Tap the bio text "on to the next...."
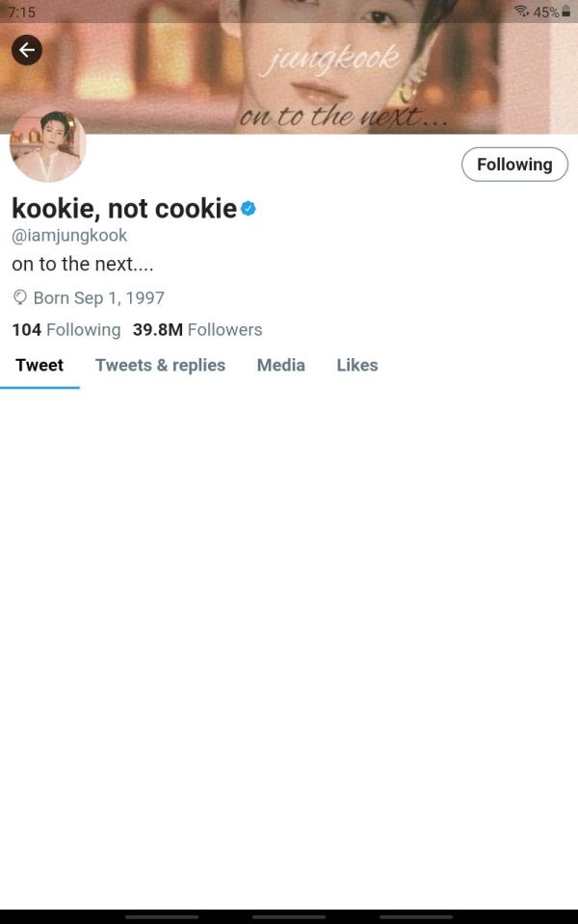This screenshot has height=924, width=578. point(83,264)
